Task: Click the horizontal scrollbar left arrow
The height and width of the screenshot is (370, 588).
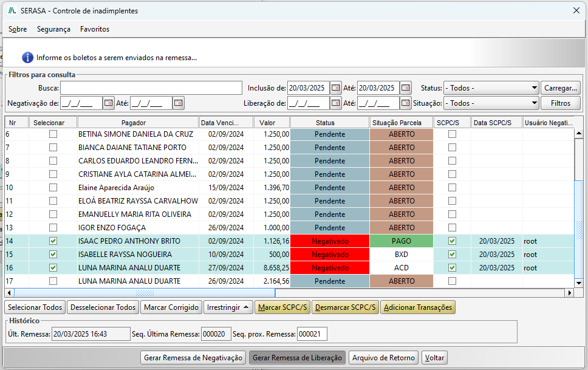Action: pos(9,293)
